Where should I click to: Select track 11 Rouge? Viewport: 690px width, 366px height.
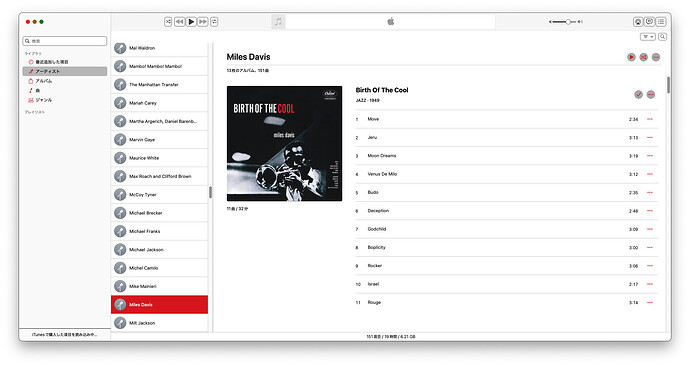click(507, 303)
